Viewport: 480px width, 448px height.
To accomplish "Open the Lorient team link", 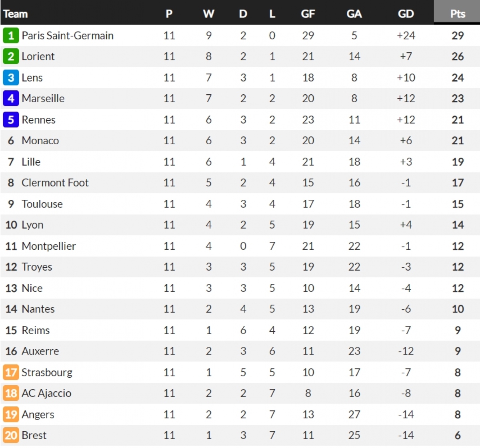I will pyautogui.click(x=38, y=56).
